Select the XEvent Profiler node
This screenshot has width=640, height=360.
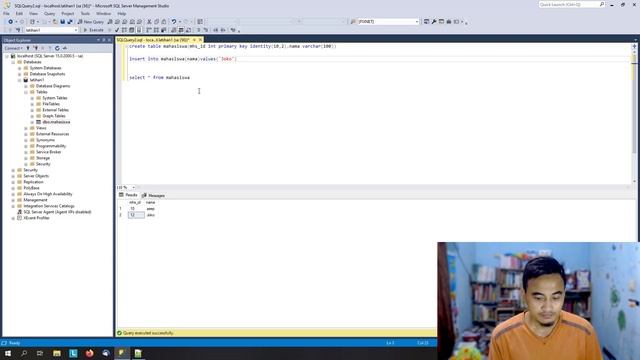36,218
